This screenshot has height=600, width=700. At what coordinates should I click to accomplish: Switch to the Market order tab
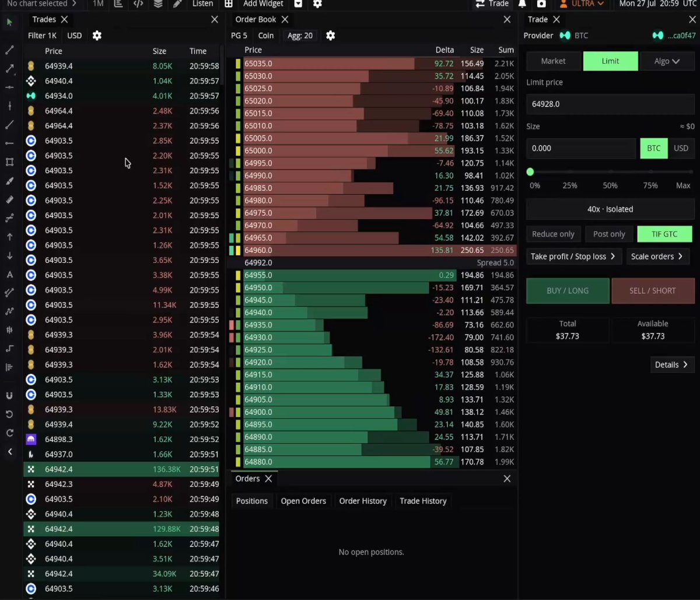coord(553,61)
